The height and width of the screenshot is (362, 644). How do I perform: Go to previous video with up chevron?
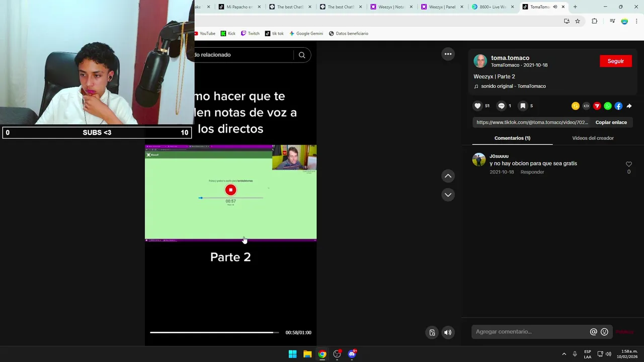[x=448, y=176]
